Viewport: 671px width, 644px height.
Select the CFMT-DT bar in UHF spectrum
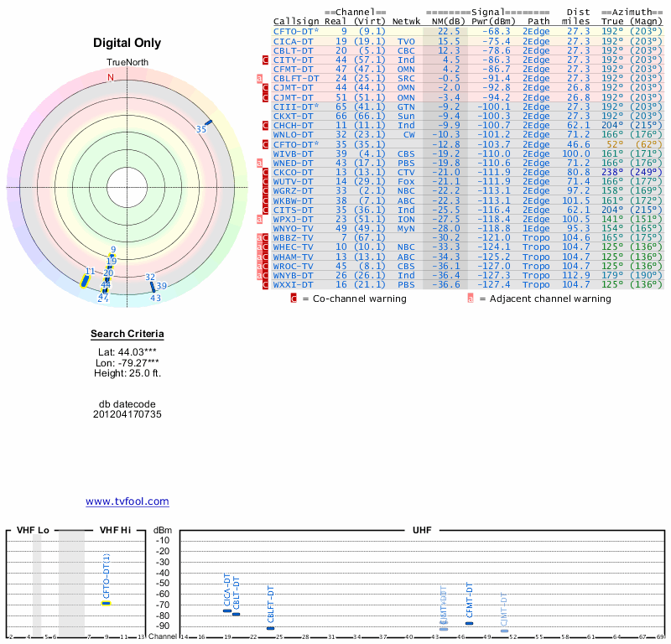[470, 623]
